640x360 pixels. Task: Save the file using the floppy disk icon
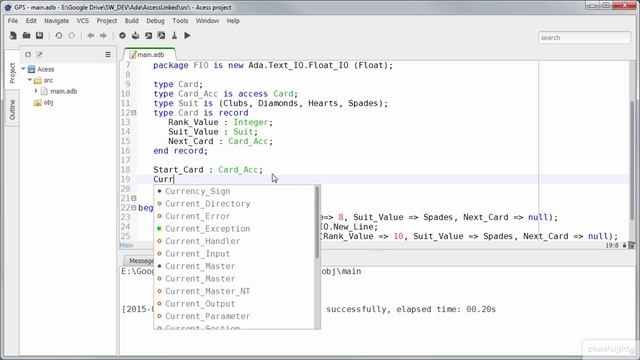[x=39, y=36]
